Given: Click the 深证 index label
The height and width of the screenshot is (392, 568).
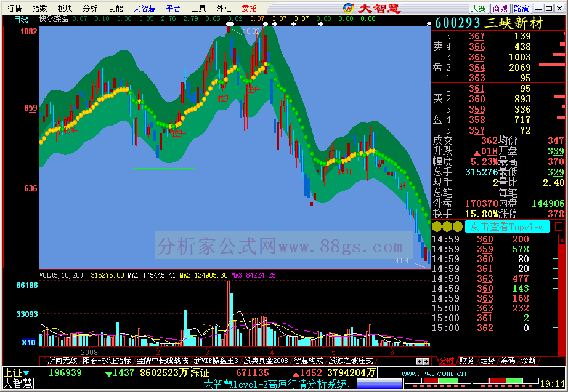Looking at the screenshot, I should click(x=200, y=372).
